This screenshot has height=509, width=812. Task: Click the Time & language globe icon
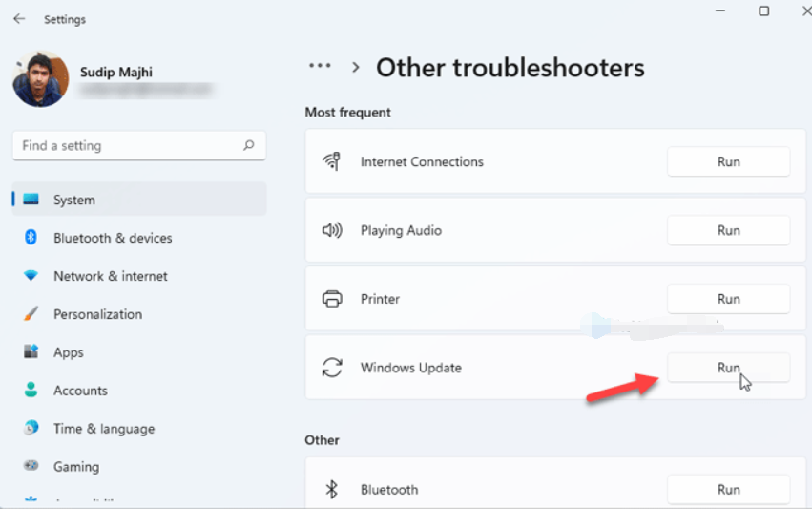pyautogui.click(x=31, y=429)
